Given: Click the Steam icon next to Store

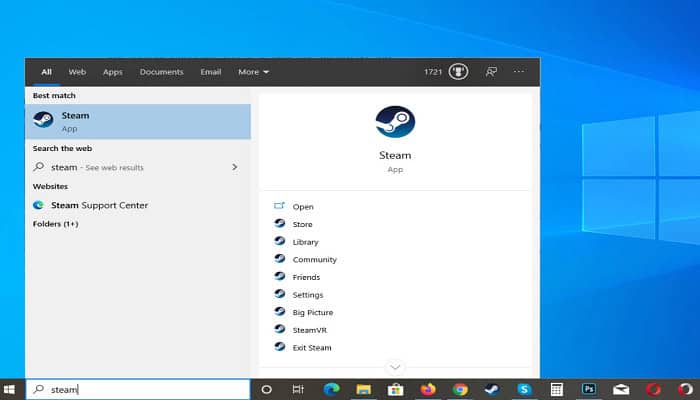Looking at the screenshot, I should pyautogui.click(x=280, y=223).
